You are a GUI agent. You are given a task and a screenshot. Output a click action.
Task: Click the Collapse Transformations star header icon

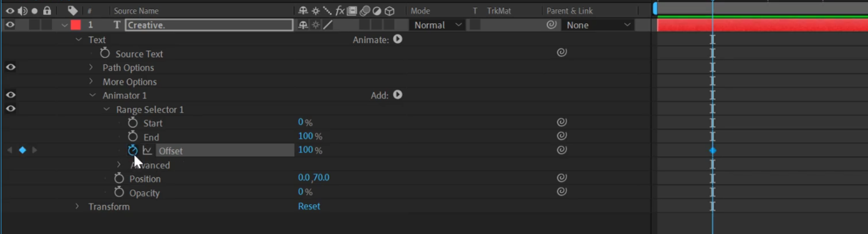[x=316, y=11]
